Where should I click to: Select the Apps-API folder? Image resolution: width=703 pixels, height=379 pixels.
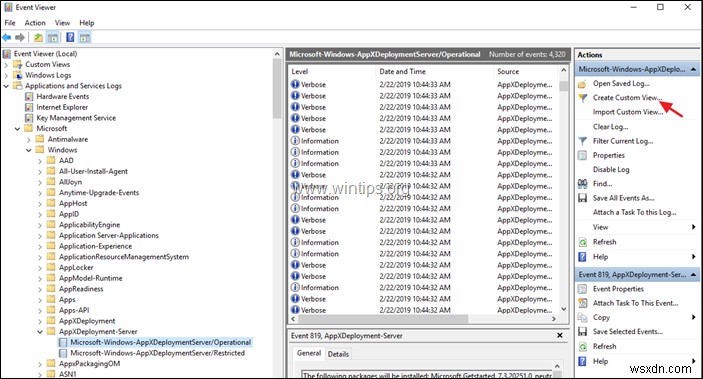[x=74, y=310]
